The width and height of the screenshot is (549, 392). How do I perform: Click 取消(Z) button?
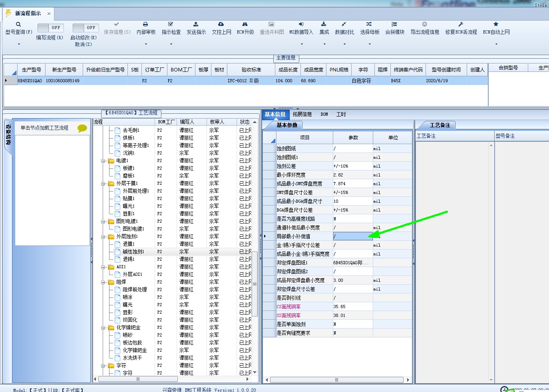tap(83, 44)
